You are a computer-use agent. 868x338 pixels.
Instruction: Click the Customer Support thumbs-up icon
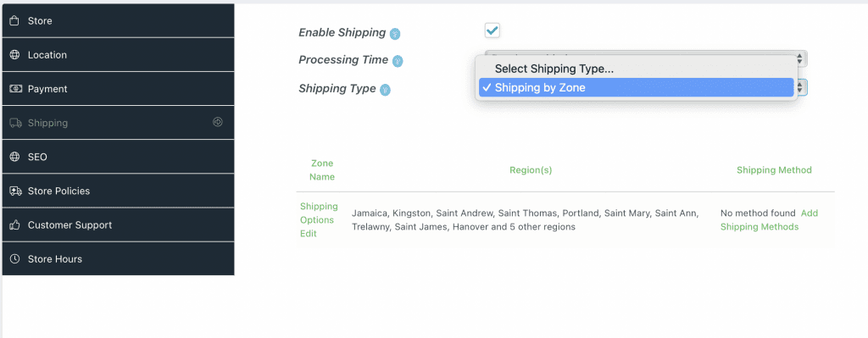[x=15, y=225]
